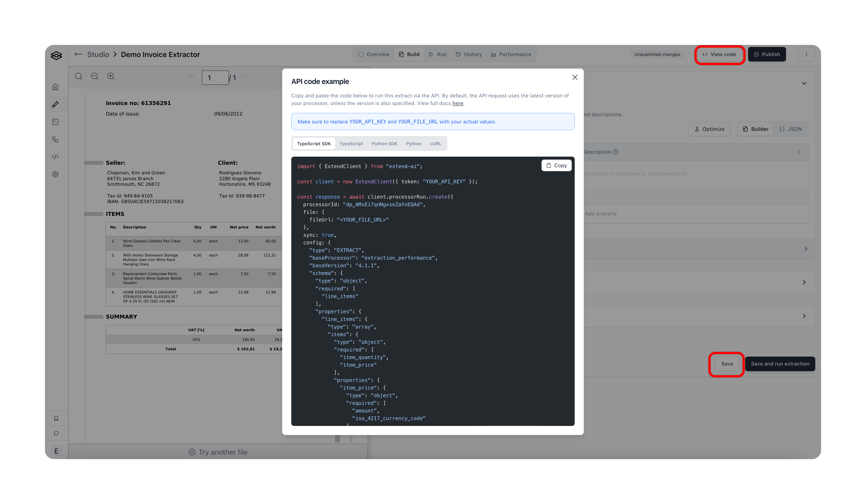866x504 pixels.
Task: Expand the first property row chevron
Action: click(x=806, y=249)
